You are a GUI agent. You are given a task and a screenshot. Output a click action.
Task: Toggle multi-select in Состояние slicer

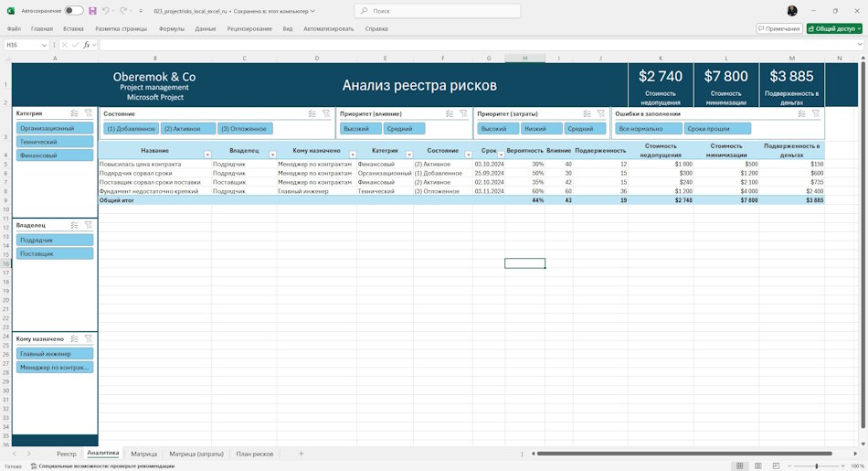[x=312, y=113]
